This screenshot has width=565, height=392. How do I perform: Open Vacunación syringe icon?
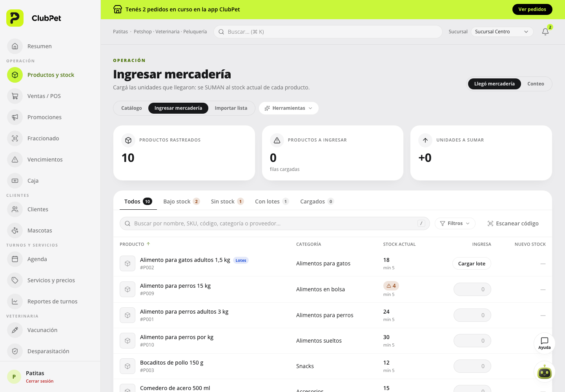click(x=15, y=330)
